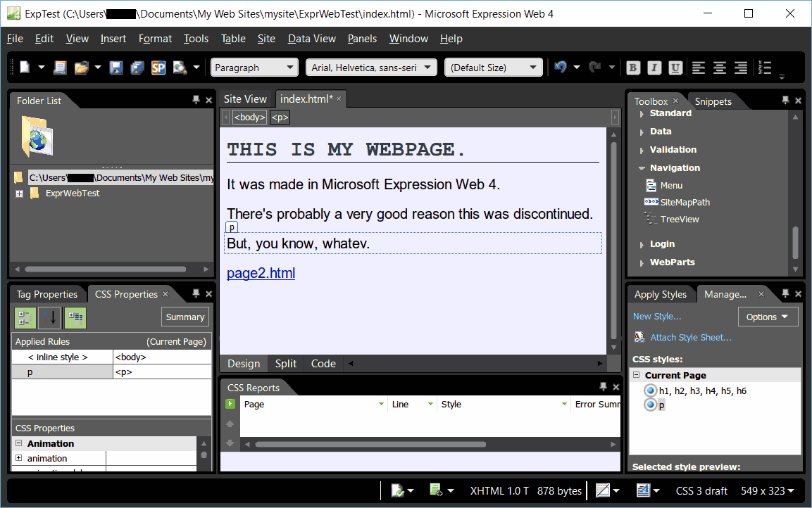Click the New Style link

click(657, 316)
